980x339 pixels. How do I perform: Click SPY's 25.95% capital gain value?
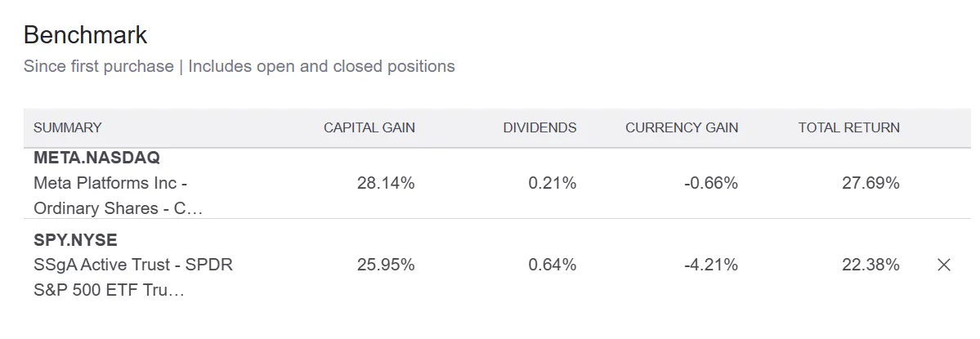coord(386,265)
